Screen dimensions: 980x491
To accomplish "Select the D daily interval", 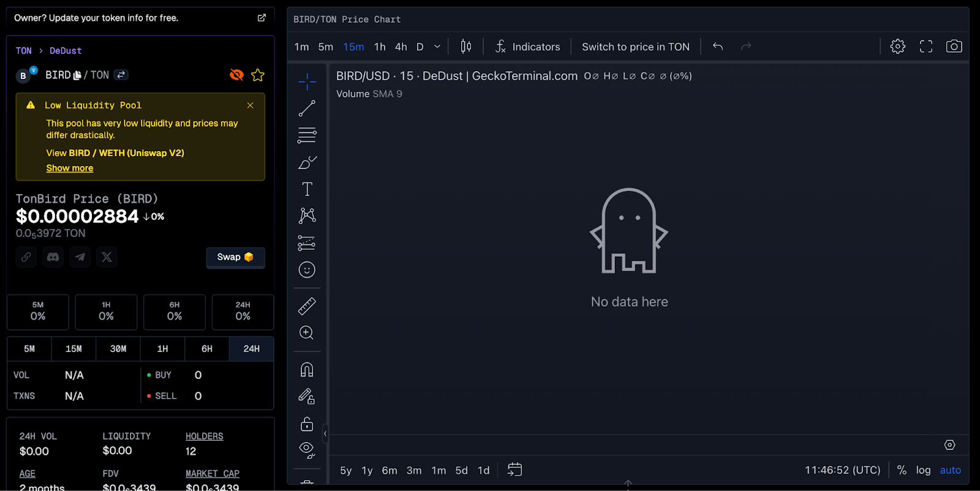I will pyautogui.click(x=420, y=47).
